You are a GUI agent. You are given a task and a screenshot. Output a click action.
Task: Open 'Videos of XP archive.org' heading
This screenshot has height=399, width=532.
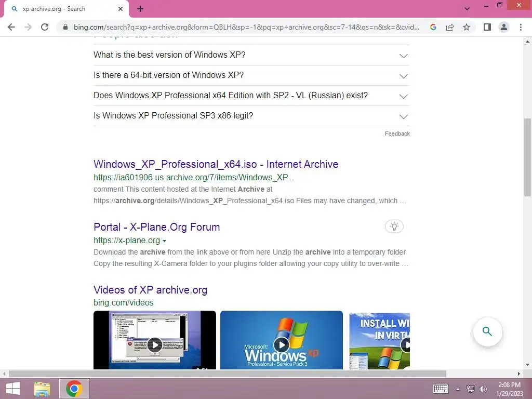pyautogui.click(x=150, y=290)
